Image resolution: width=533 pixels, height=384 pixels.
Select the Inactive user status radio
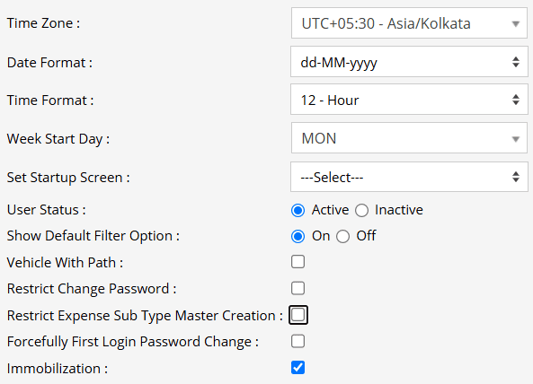[362, 210]
